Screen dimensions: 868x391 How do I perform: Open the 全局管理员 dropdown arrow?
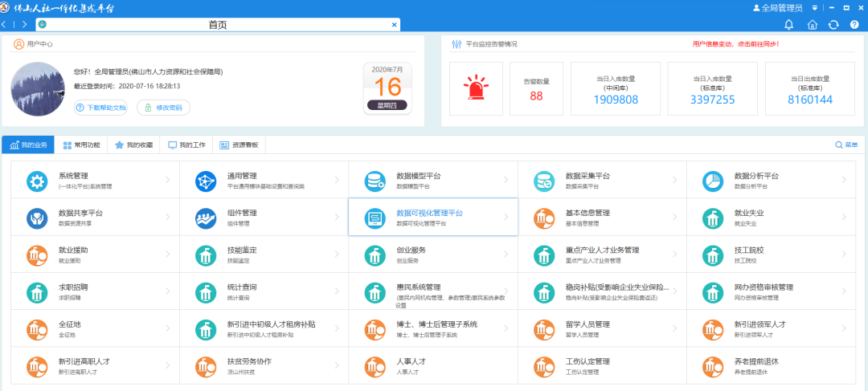pos(814,8)
